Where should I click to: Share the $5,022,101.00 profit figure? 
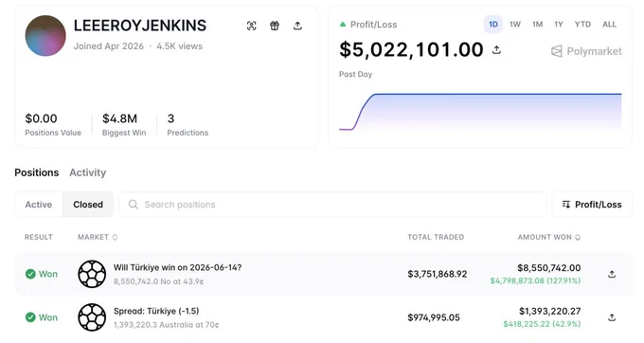496,50
